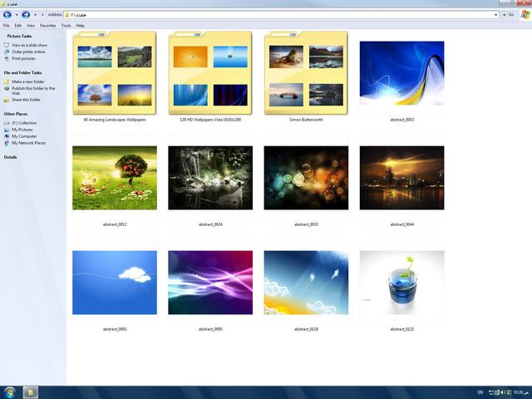The height and width of the screenshot is (399, 532).
Task: Click the (F:) Collection drive icon
Action: point(7,123)
